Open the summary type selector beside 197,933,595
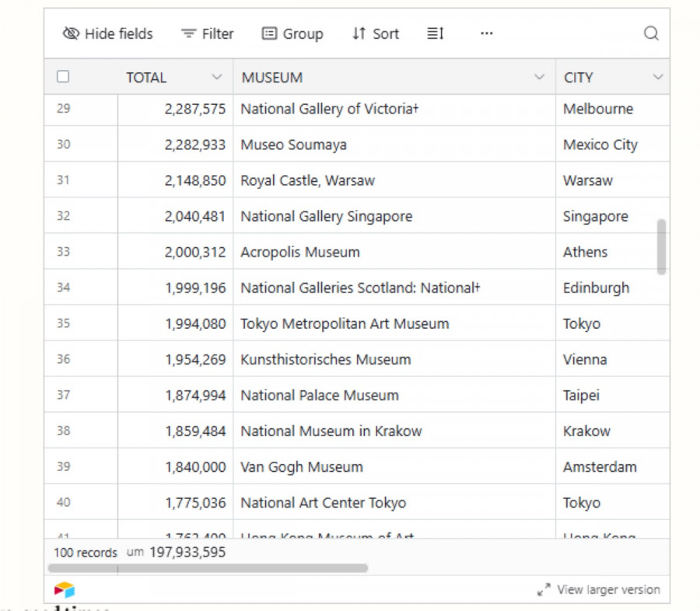The height and width of the screenshot is (611, 700). (x=135, y=553)
